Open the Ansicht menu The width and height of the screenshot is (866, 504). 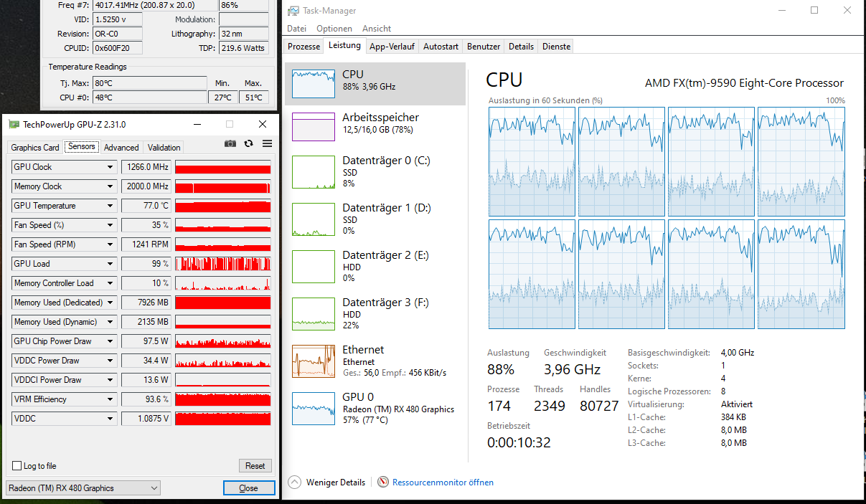click(x=377, y=29)
